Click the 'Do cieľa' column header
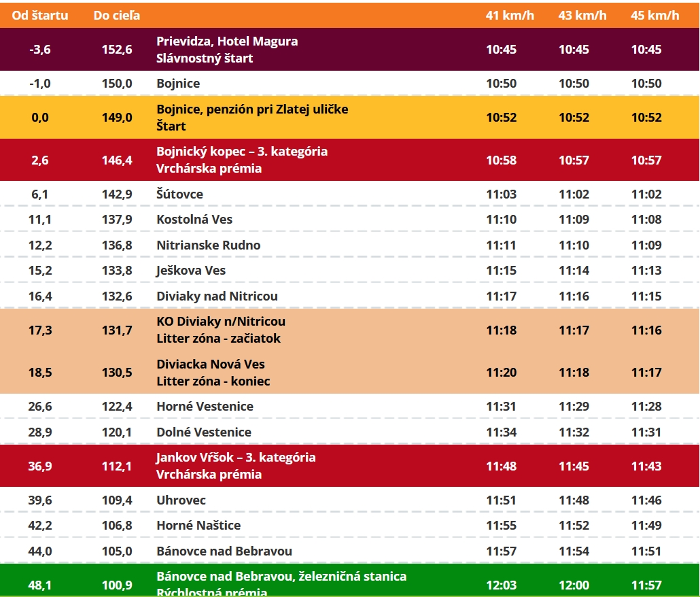The image size is (700, 597). click(117, 15)
